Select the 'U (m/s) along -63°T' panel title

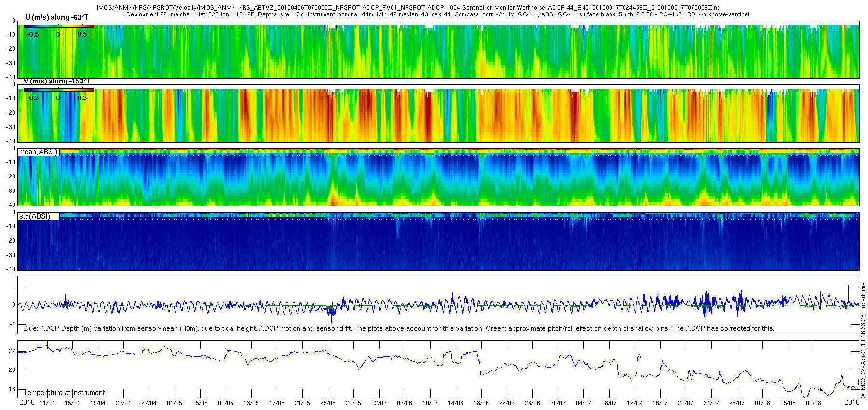click(56, 17)
